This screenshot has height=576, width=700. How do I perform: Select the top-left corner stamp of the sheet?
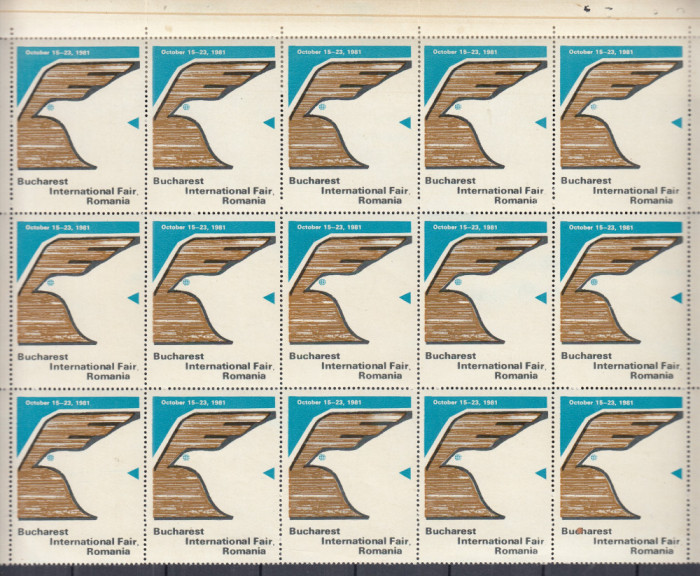(x=78, y=125)
